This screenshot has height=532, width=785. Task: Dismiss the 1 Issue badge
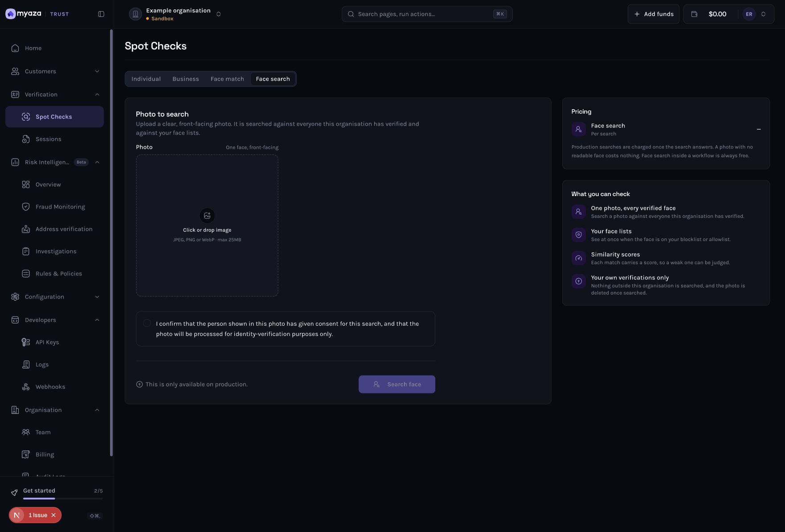(x=53, y=515)
